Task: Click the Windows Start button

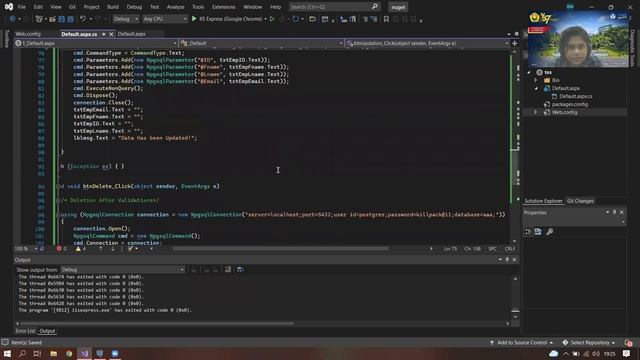Action: pyautogui.click(x=7, y=353)
